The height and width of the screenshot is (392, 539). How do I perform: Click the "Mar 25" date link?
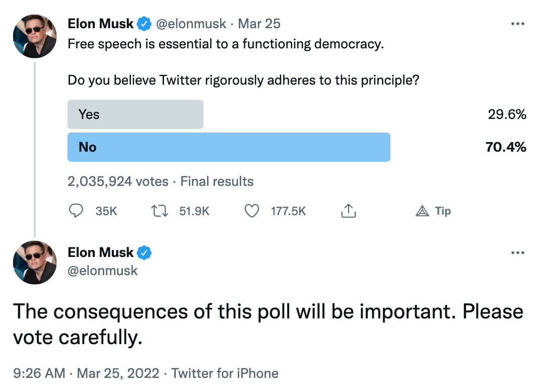click(x=259, y=24)
